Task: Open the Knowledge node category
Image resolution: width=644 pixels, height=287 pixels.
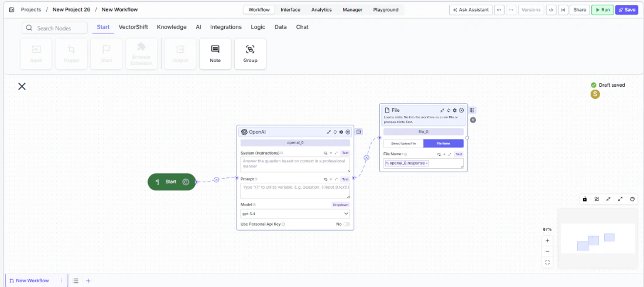Action: pyautogui.click(x=172, y=27)
